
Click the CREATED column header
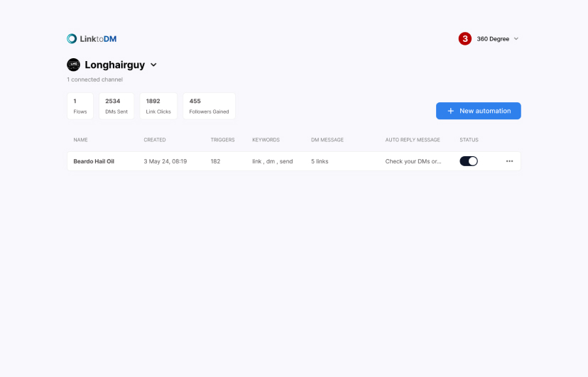pos(155,140)
